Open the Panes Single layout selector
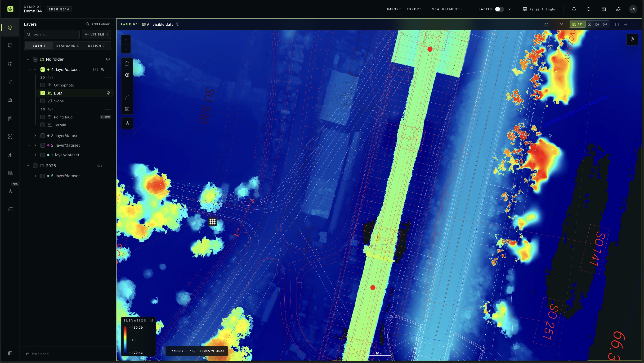The width and height of the screenshot is (644, 363). click(539, 9)
